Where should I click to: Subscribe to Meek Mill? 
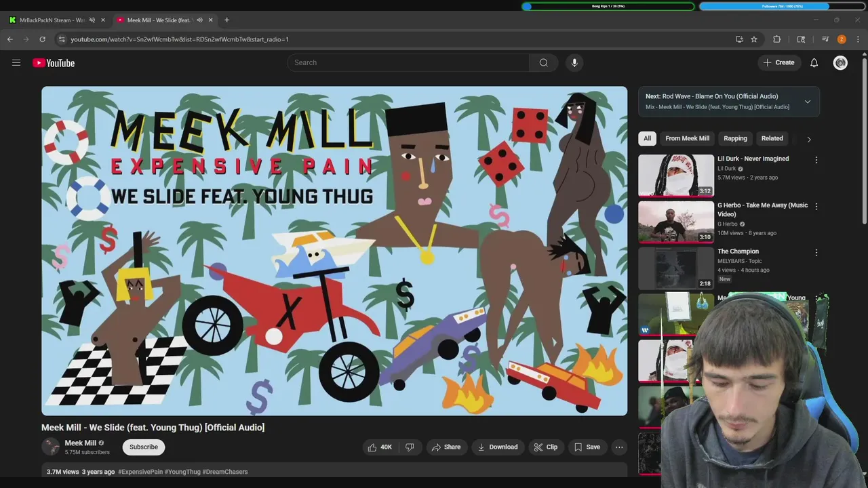pyautogui.click(x=144, y=447)
